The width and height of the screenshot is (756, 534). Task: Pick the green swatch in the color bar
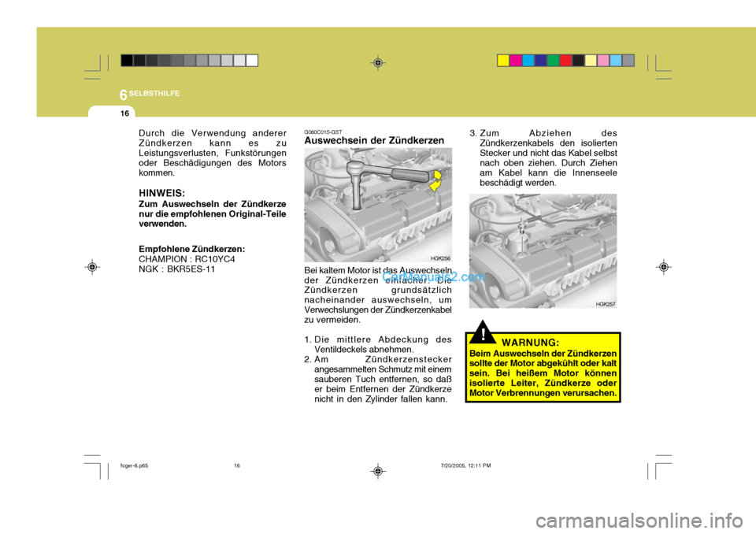tap(553, 61)
